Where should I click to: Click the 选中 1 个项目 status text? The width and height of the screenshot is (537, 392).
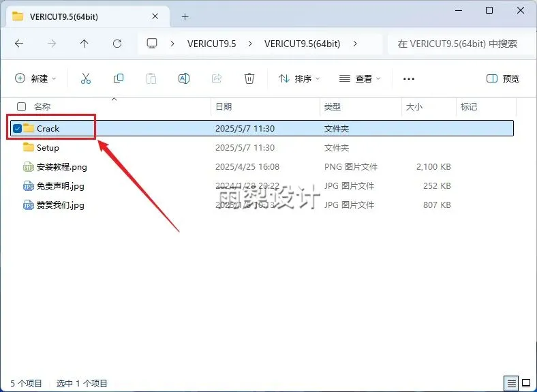coord(82,383)
